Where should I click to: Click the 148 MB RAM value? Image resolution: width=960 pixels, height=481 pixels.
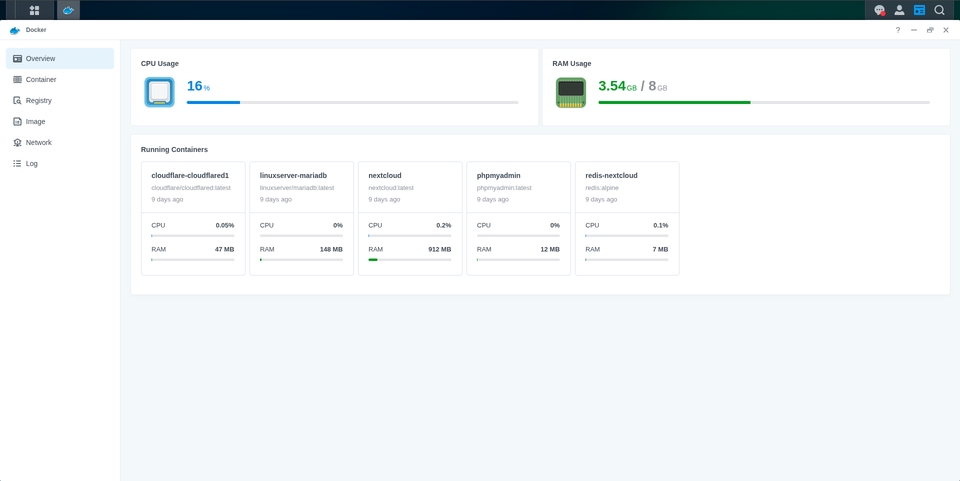point(331,250)
